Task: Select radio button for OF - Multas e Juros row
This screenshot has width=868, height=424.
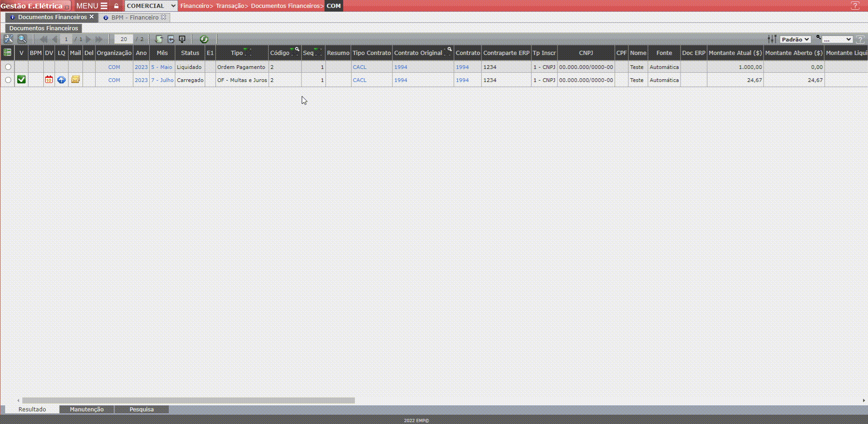Action: (x=8, y=80)
